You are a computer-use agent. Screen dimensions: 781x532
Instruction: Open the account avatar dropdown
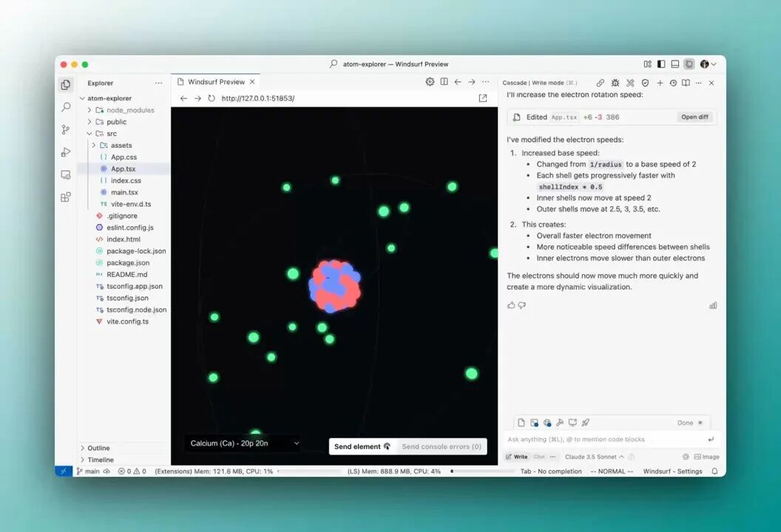pyautogui.click(x=708, y=64)
